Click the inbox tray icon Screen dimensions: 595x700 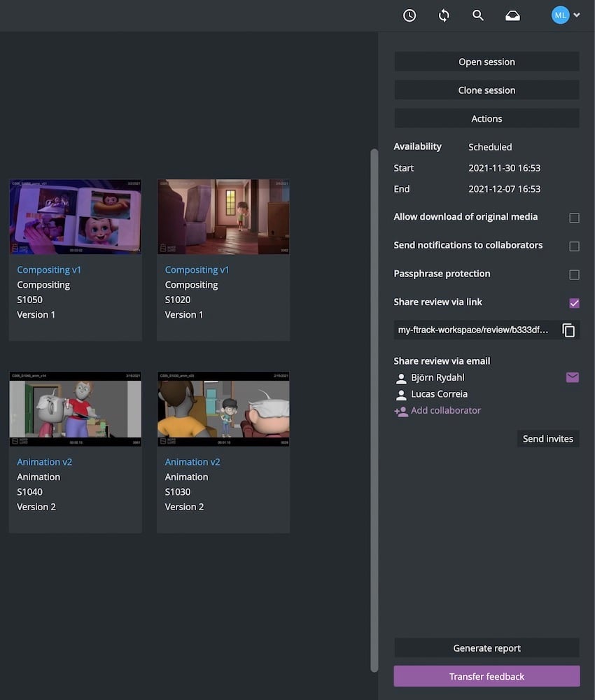click(513, 15)
